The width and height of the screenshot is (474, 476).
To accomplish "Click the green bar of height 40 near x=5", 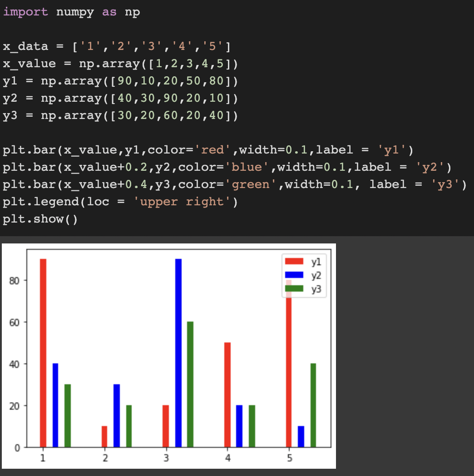I will [313, 405].
